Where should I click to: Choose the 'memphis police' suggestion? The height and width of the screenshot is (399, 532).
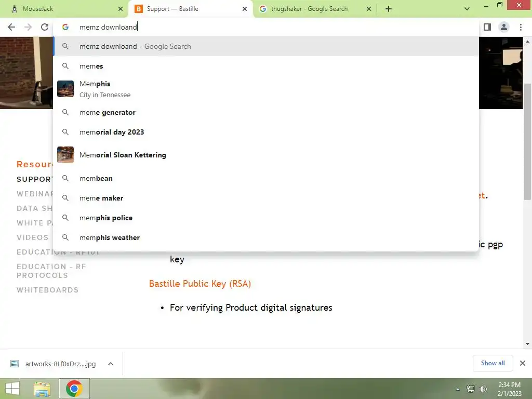(266, 218)
